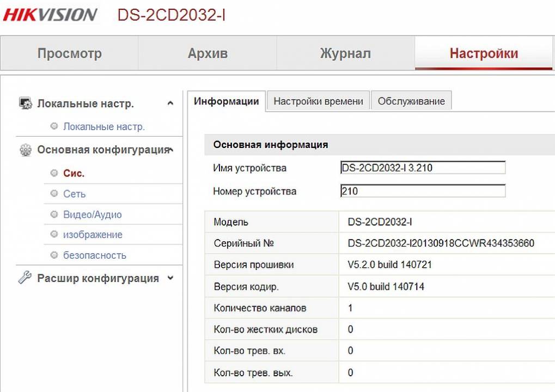This screenshot has height=392, width=555.
Task: Collapse the Основная конфигурация section chevron
Action: (x=171, y=150)
